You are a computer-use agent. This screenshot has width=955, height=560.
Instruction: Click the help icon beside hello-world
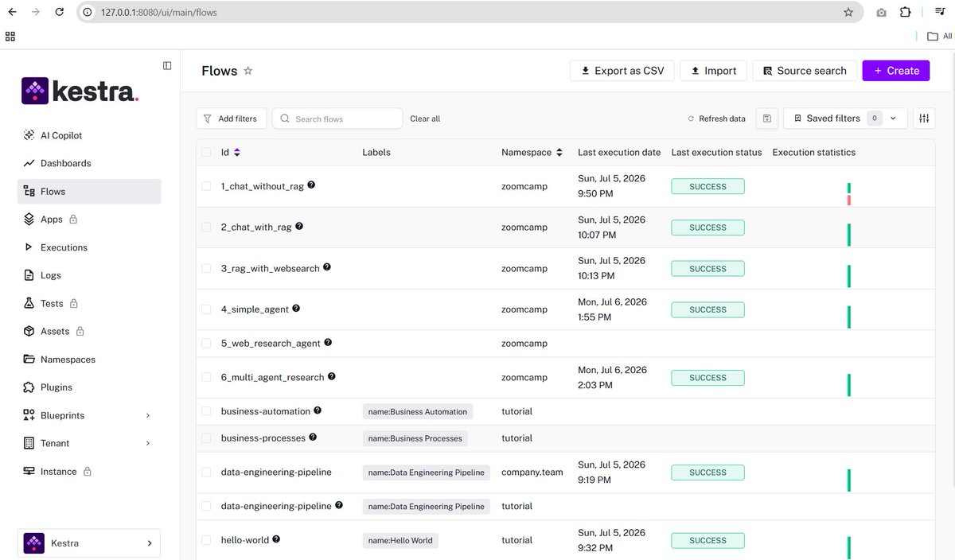click(276, 539)
